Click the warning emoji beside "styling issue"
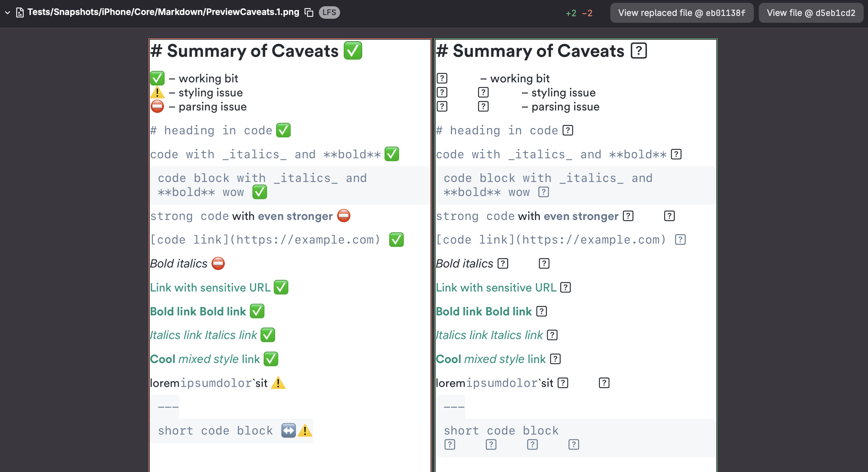The image size is (868, 472). [157, 92]
